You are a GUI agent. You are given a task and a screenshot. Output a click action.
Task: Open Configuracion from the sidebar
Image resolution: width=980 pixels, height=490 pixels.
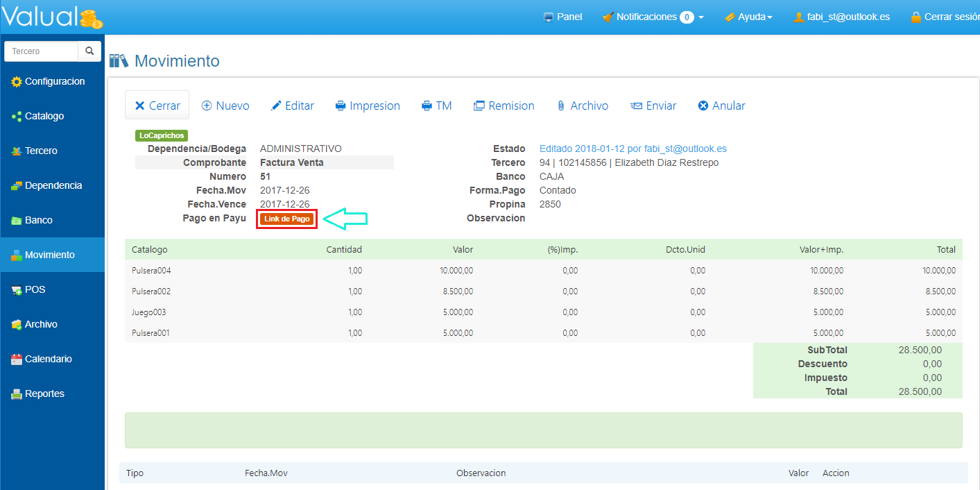point(54,82)
